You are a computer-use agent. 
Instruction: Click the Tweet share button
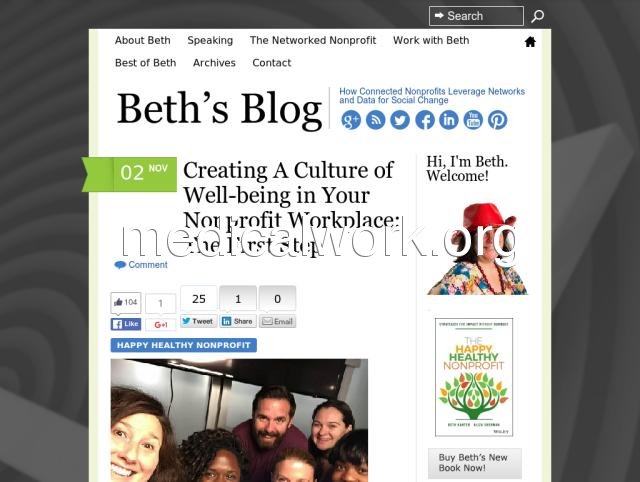pos(198,321)
